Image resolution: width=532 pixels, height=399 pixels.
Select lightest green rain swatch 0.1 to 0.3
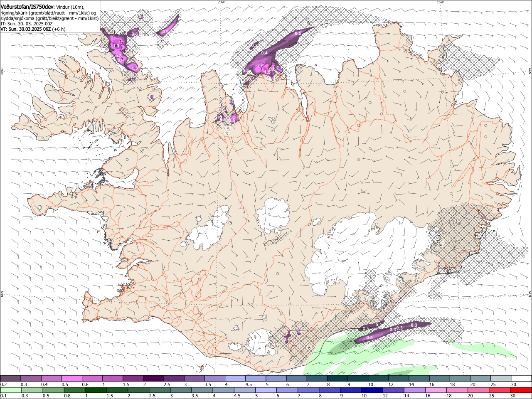(11, 390)
